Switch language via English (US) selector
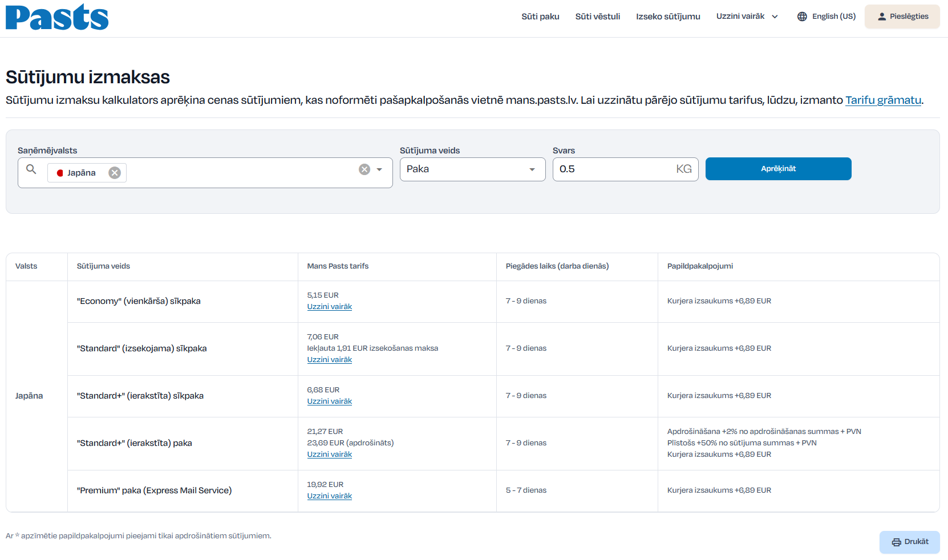 (x=833, y=17)
